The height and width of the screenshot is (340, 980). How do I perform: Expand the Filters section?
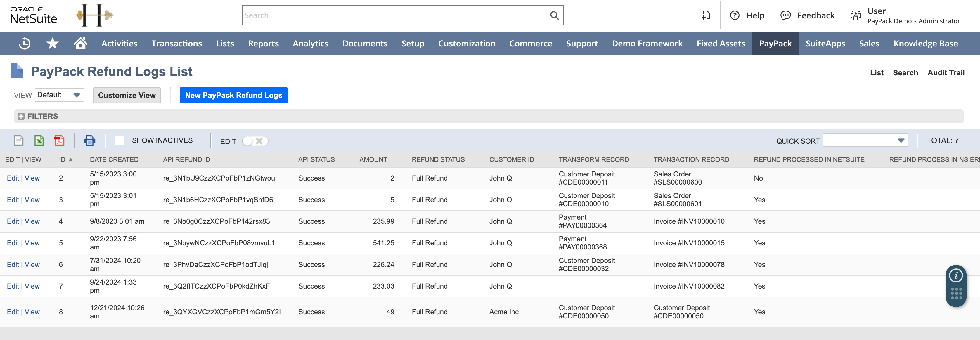tap(21, 116)
